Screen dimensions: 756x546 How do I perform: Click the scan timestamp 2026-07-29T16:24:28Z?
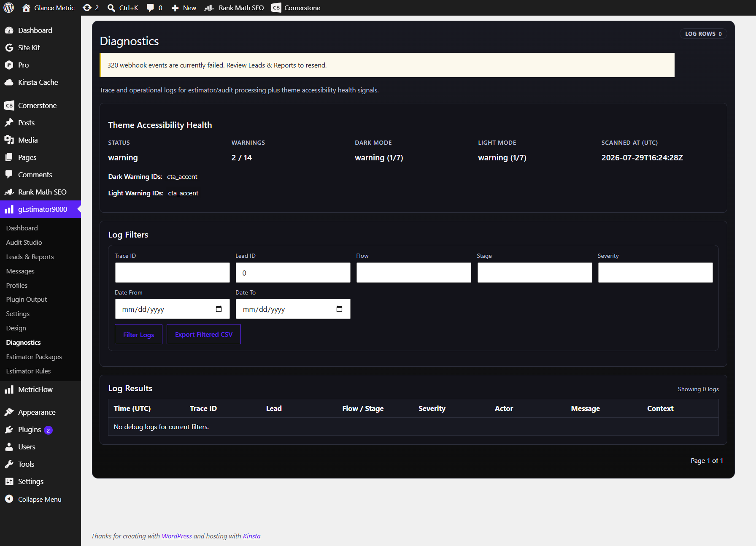coord(642,157)
